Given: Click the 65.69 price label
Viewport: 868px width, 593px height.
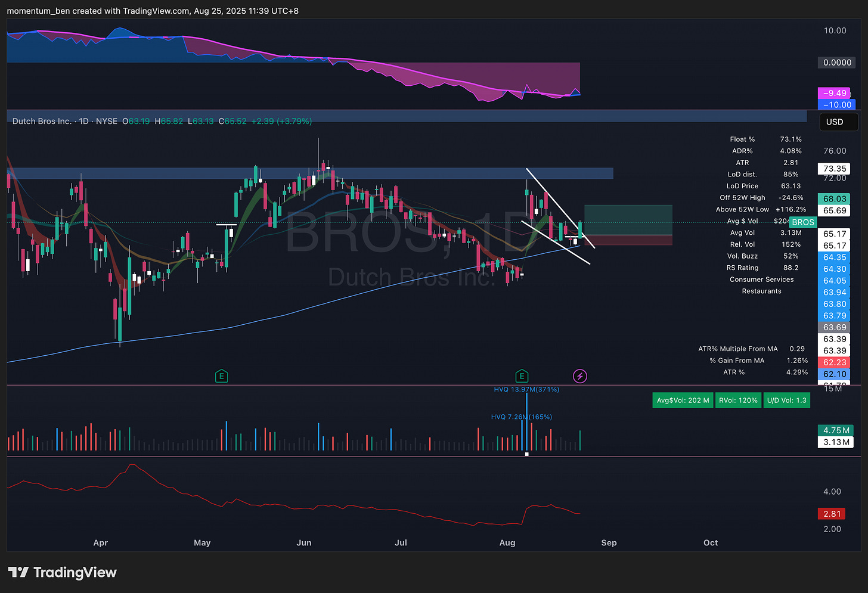Looking at the screenshot, I should [x=835, y=210].
